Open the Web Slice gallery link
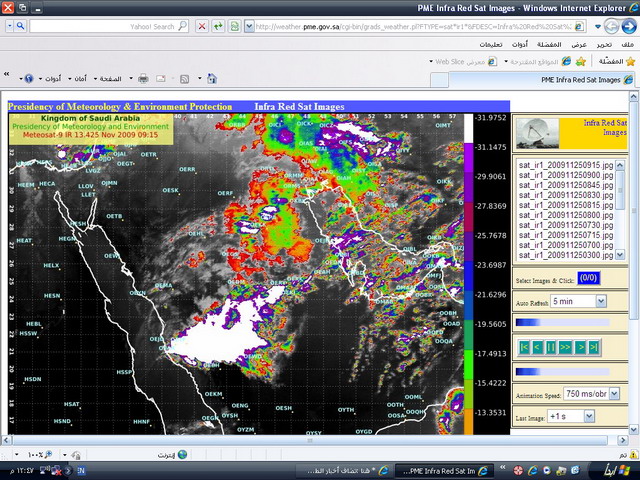 coord(463,62)
